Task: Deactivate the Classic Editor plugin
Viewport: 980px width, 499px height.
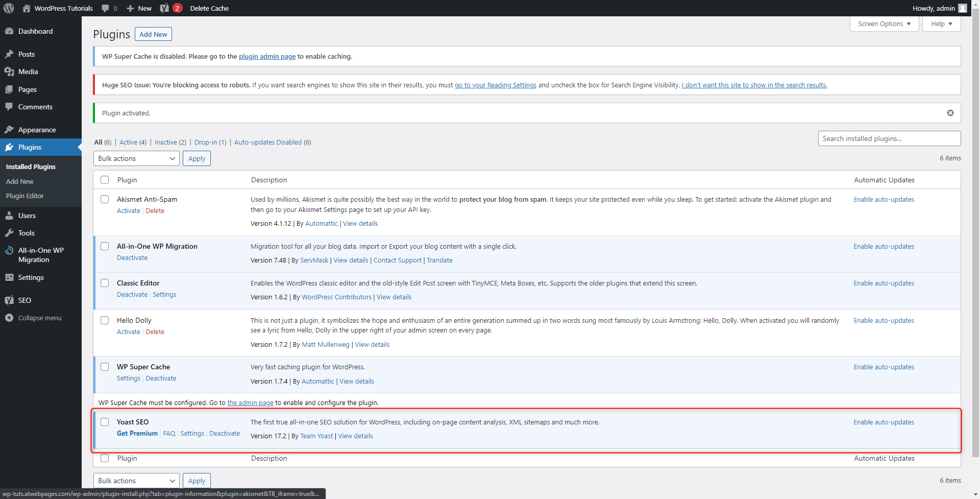Action: click(132, 294)
